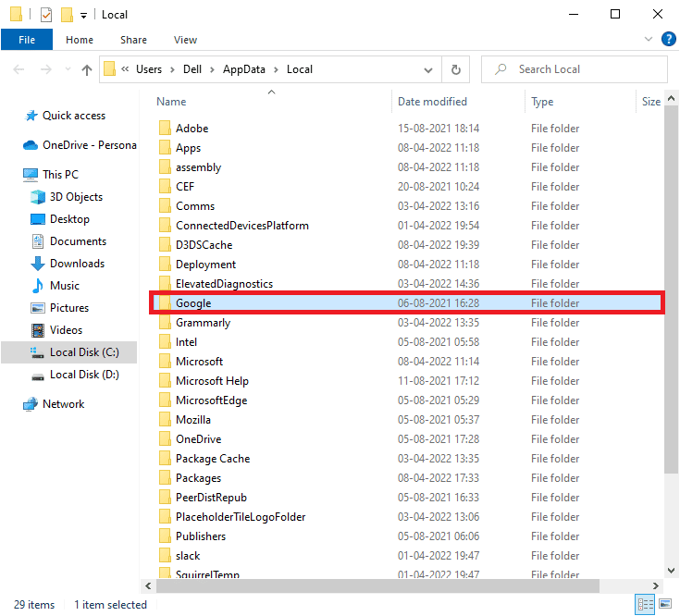The width and height of the screenshot is (680, 616).
Task: Open the File menu
Action: click(27, 40)
